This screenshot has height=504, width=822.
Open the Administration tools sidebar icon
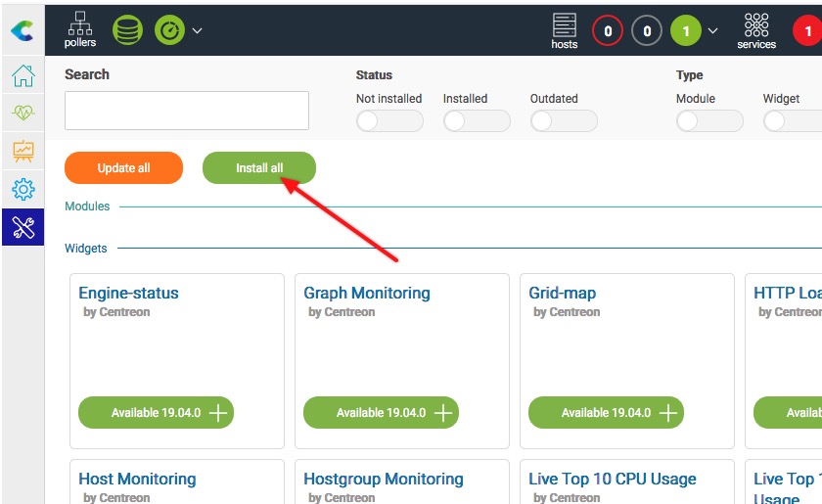click(x=23, y=228)
